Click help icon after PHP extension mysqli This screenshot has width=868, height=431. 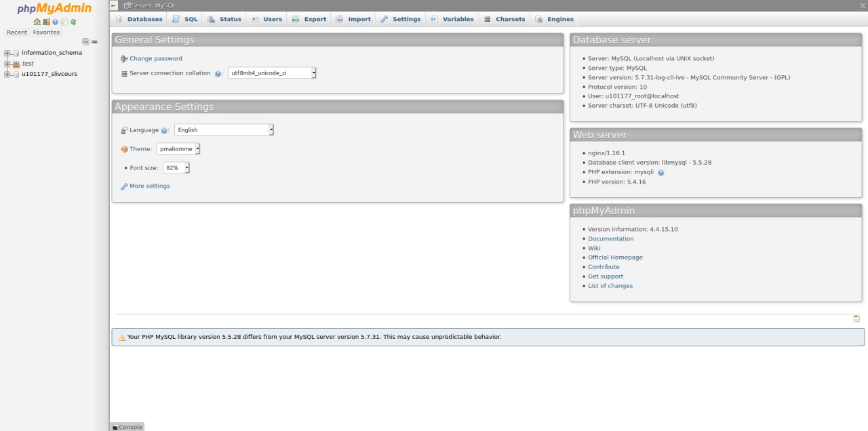tap(660, 172)
